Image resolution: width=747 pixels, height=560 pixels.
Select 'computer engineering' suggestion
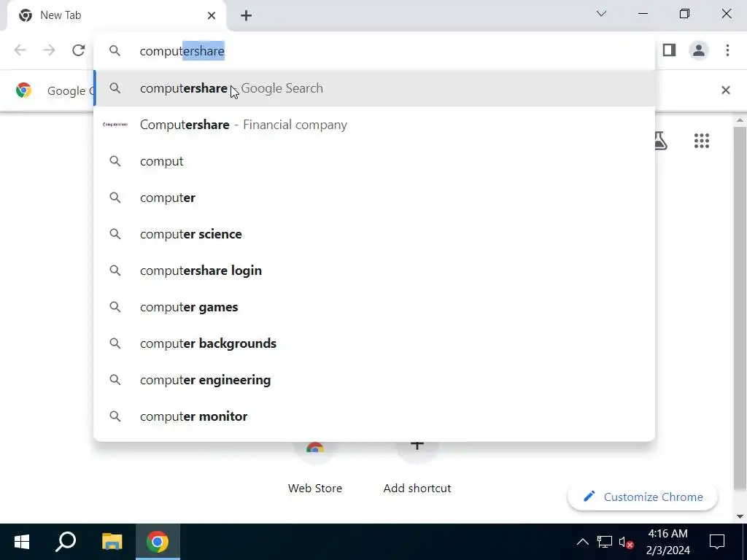coord(374,379)
